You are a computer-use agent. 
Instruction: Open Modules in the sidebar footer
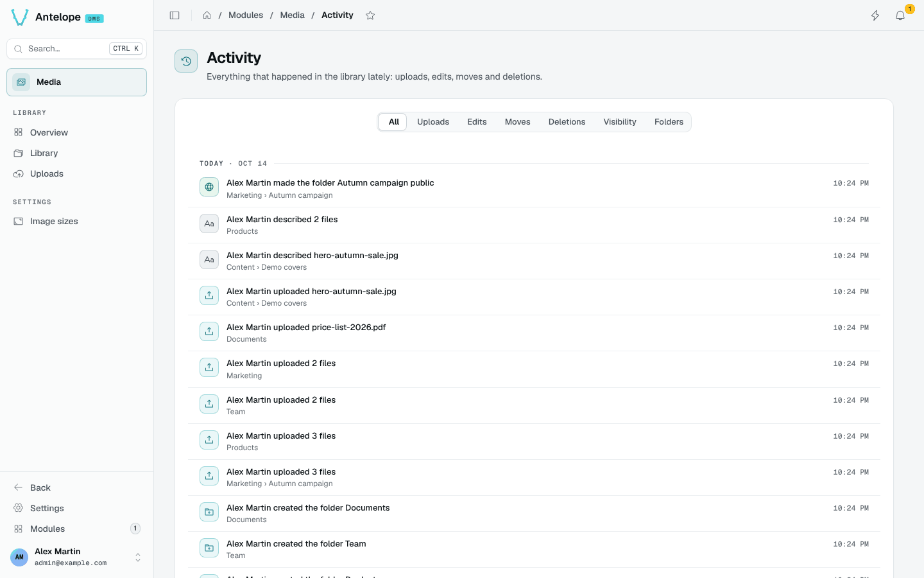point(76,529)
